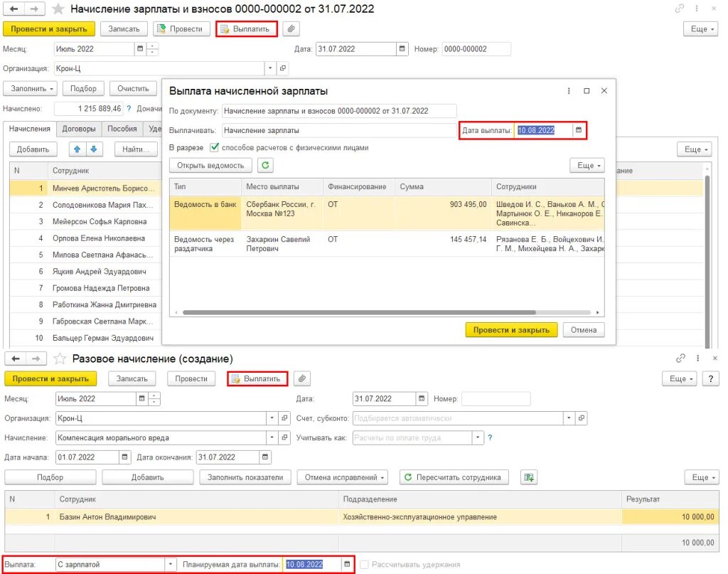Click paperclip attachments icon in top document
The height and width of the screenshot is (574, 728).
(291, 28)
